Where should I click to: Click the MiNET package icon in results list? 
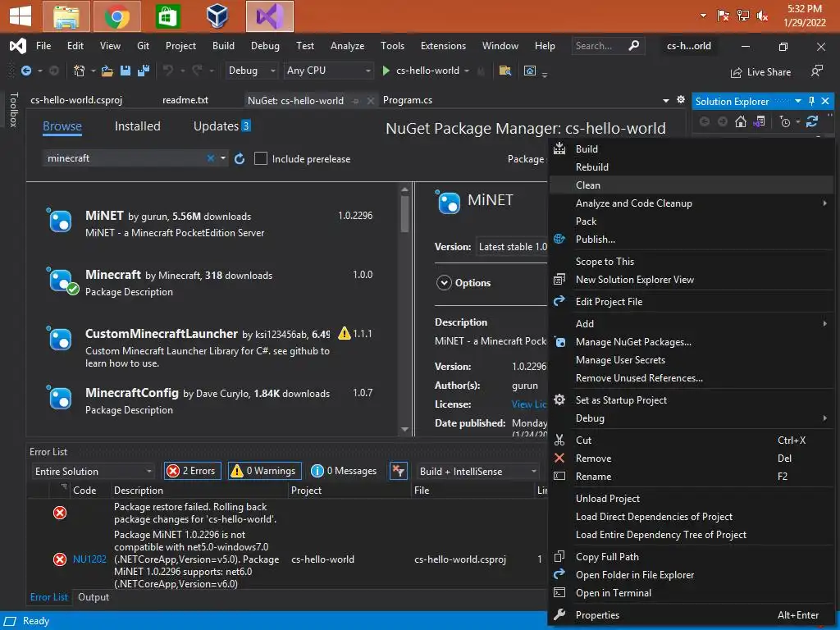tap(59, 221)
